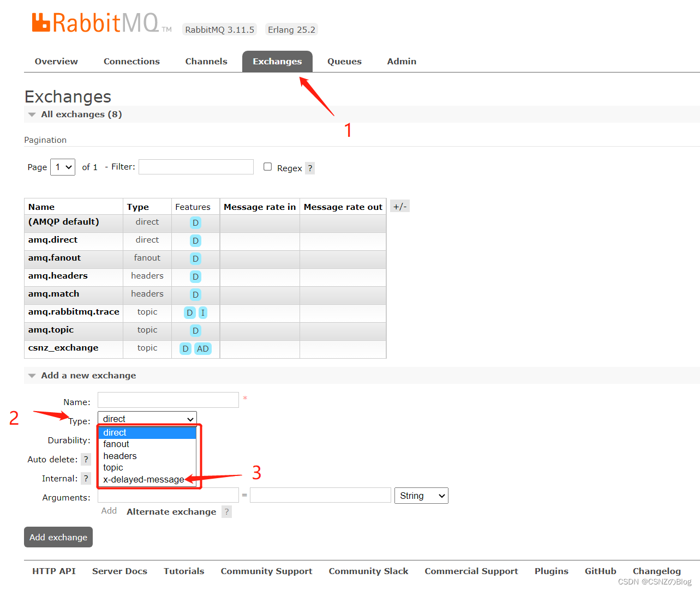Click the Regex help question mark
This screenshot has height=591, width=700.
pos(310,168)
